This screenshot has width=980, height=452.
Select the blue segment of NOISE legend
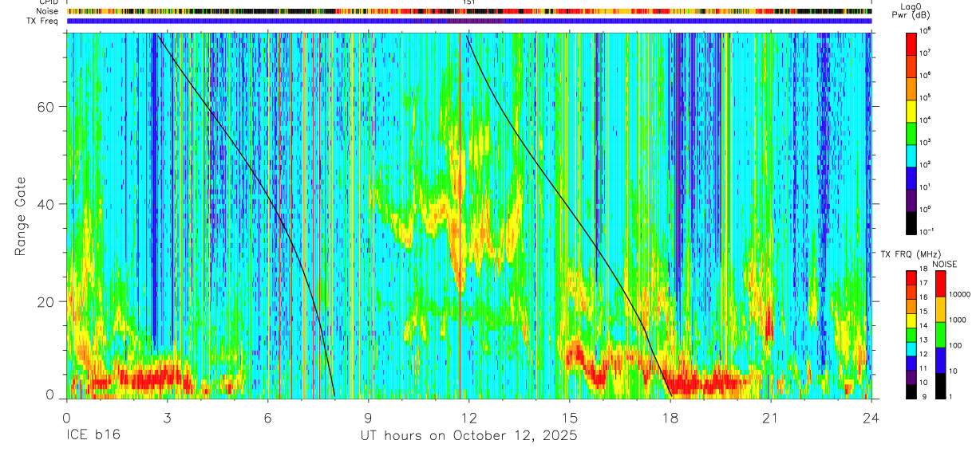point(940,360)
